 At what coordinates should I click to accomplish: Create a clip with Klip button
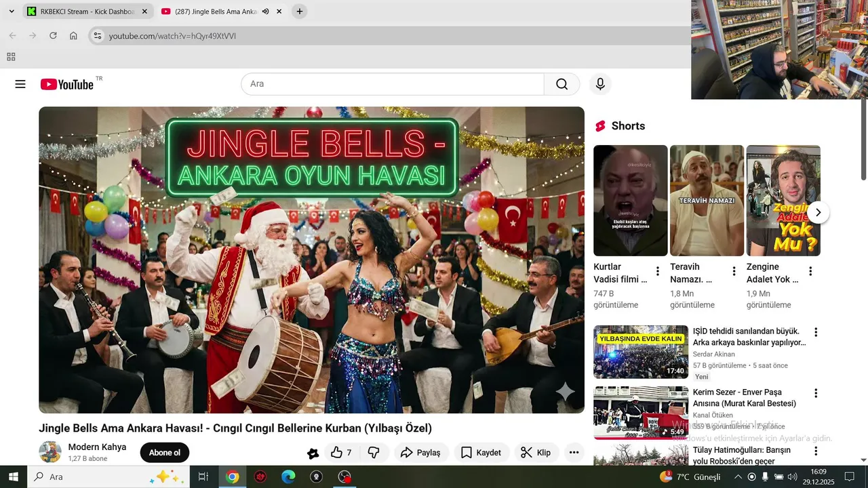[536, 453]
